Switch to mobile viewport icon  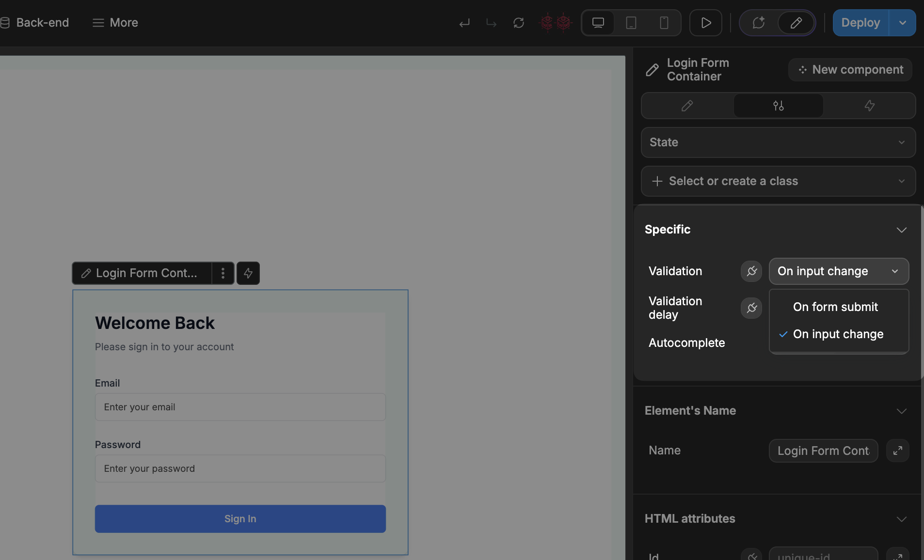pyautogui.click(x=664, y=23)
